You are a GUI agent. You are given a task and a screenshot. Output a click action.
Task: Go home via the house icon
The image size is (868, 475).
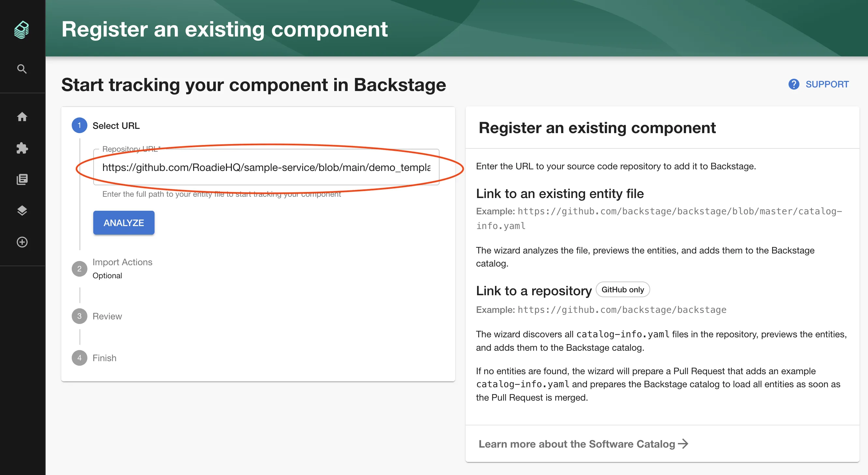click(x=22, y=117)
